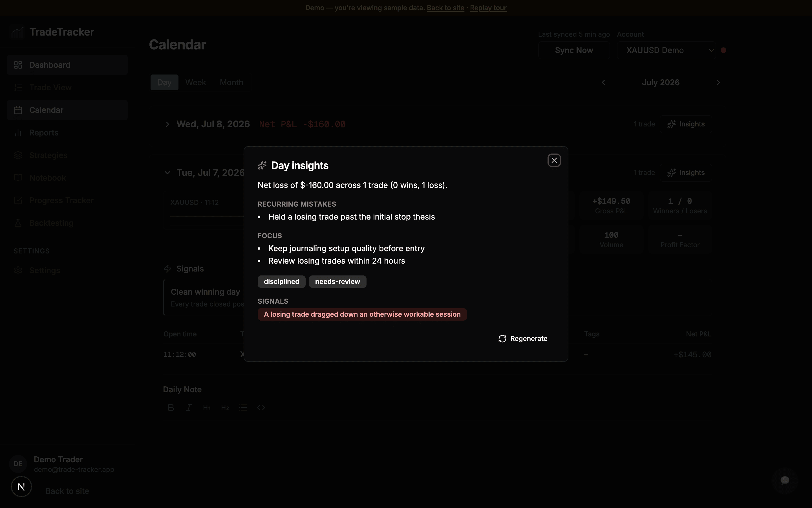
Task: Open Calendar in the sidebar
Action: [67, 110]
